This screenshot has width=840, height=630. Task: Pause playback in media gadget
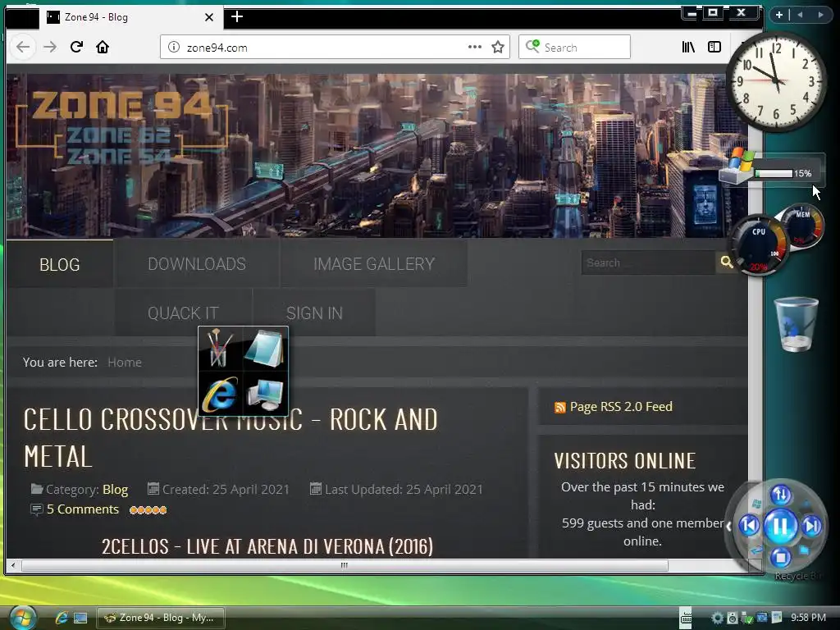[x=780, y=527]
